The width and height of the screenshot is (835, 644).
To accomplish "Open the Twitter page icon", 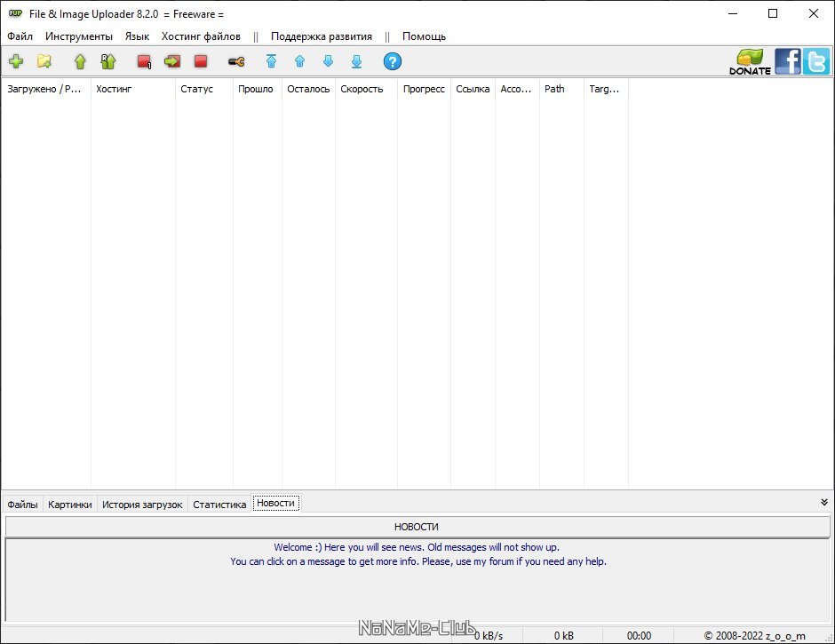I will 815,61.
